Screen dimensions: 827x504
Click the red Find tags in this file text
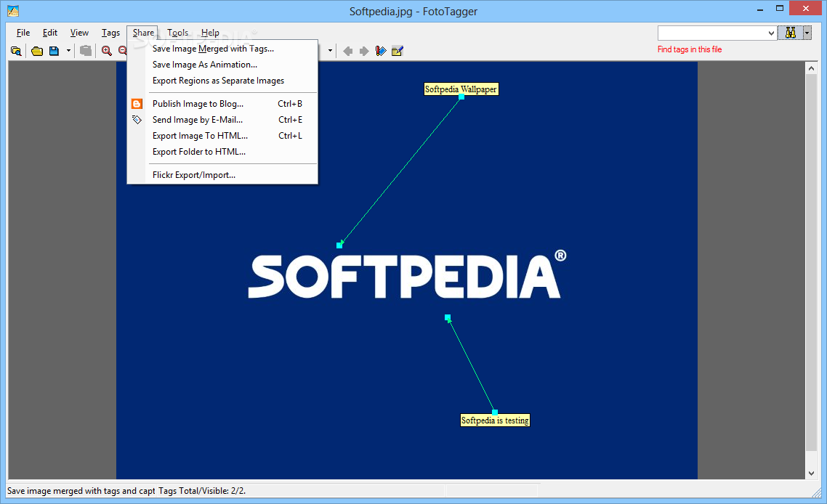pos(690,49)
